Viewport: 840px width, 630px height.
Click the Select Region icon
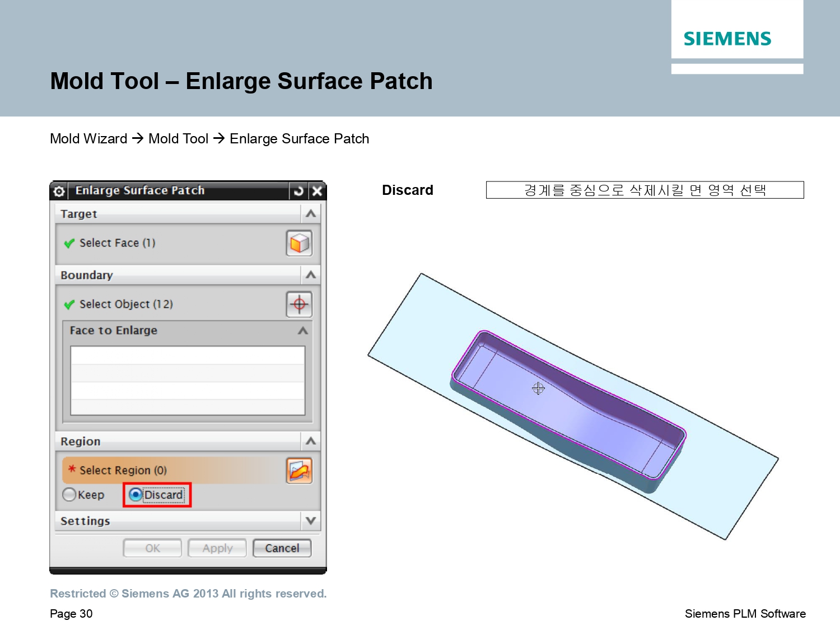point(299,470)
